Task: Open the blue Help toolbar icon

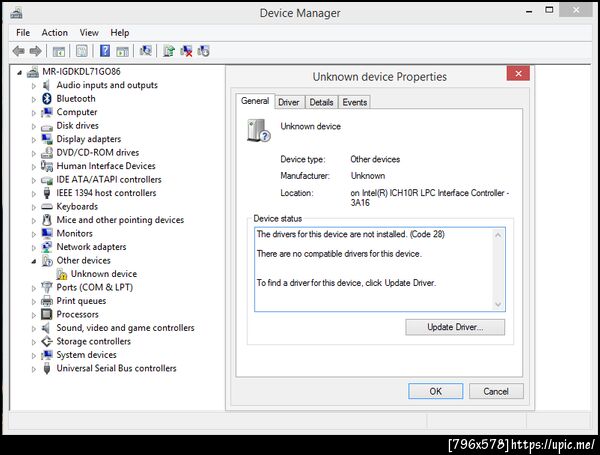Action: [105, 51]
